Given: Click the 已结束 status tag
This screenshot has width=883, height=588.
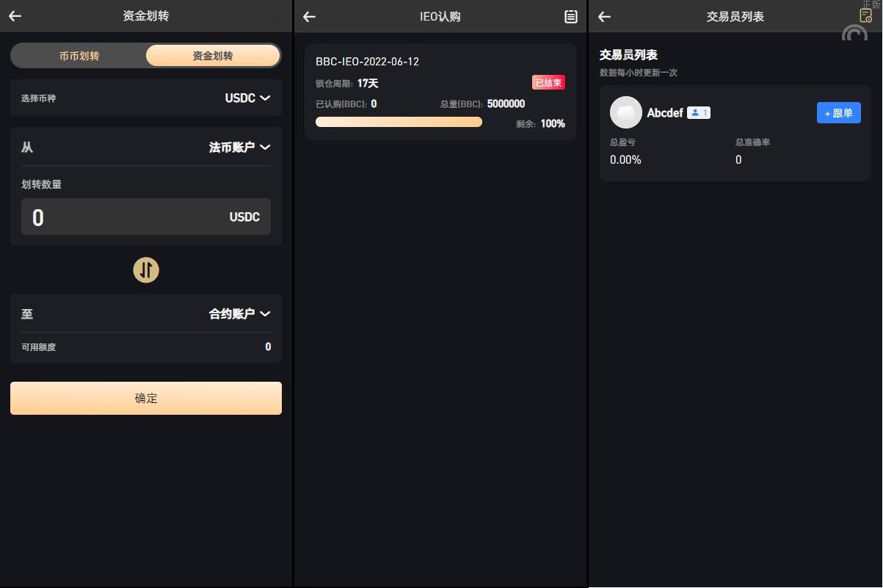Looking at the screenshot, I should pos(548,83).
